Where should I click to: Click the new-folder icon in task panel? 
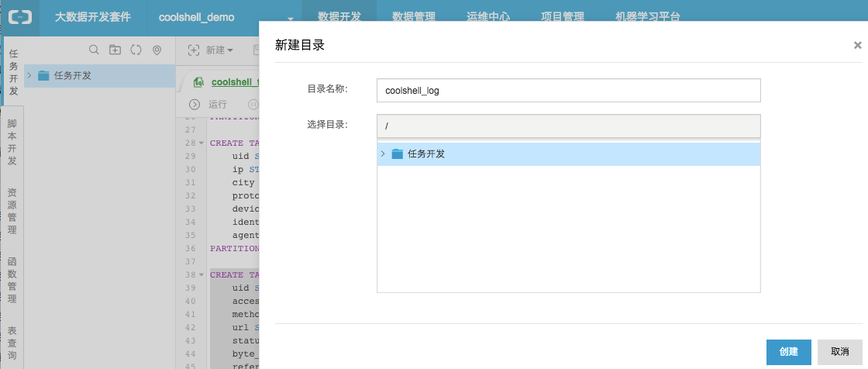[x=115, y=50]
